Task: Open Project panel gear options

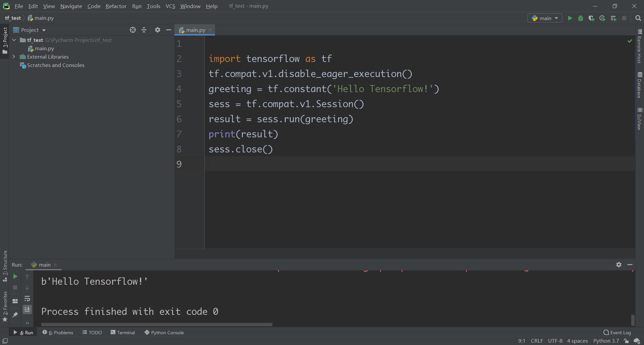Action: [158, 30]
